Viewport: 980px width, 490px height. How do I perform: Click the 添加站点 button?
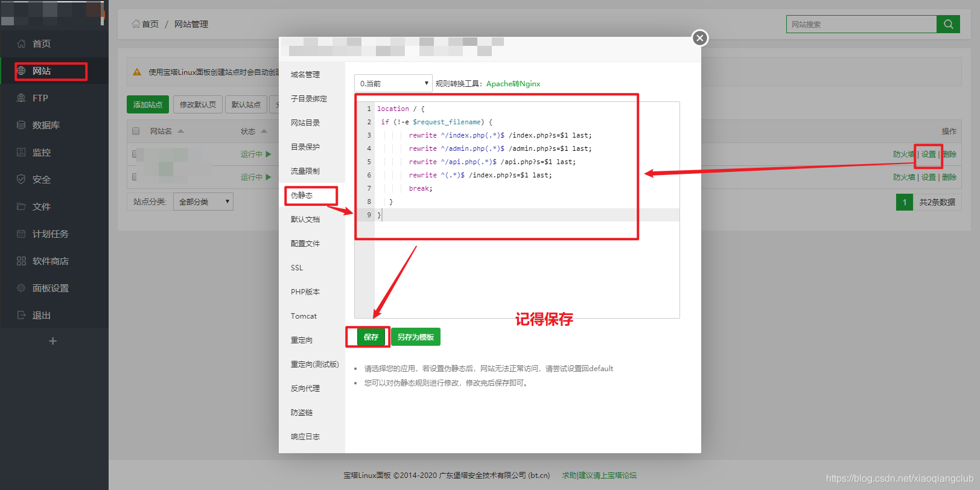point(148,104)
